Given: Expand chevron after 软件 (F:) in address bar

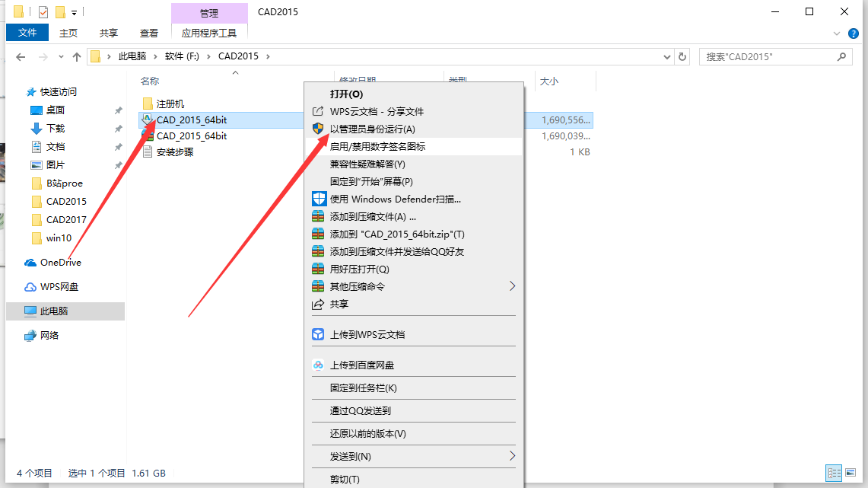Looking at the screenshot, I should point(208,56).
